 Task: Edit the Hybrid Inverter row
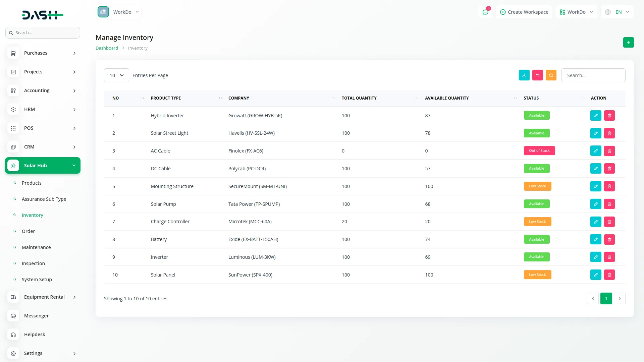(x=596, y=116)
